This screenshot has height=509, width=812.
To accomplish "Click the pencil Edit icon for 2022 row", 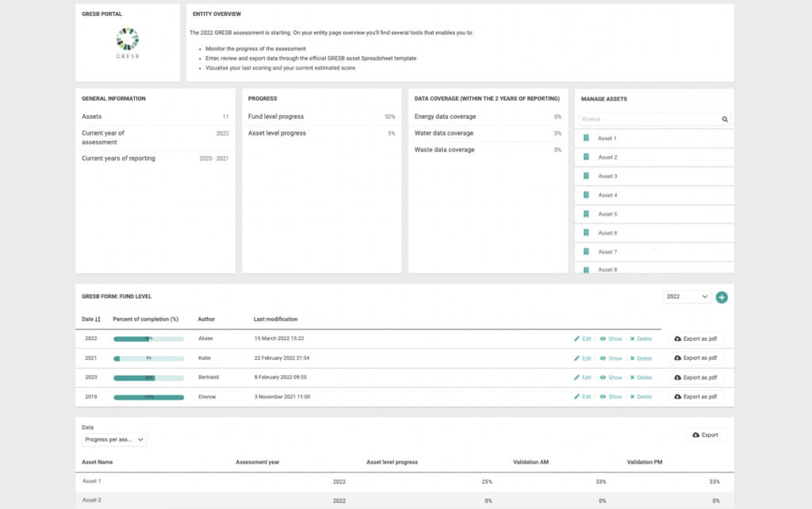I will [577, 339].
